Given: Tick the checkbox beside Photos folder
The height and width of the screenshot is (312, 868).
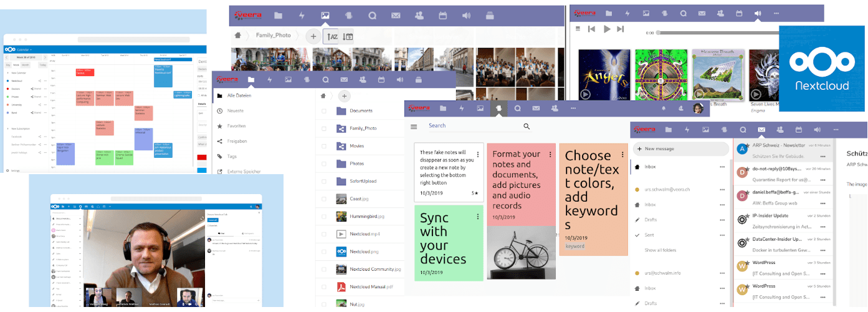Looking at the screenshot, I should pyautogui.click(x=323, y=163).
